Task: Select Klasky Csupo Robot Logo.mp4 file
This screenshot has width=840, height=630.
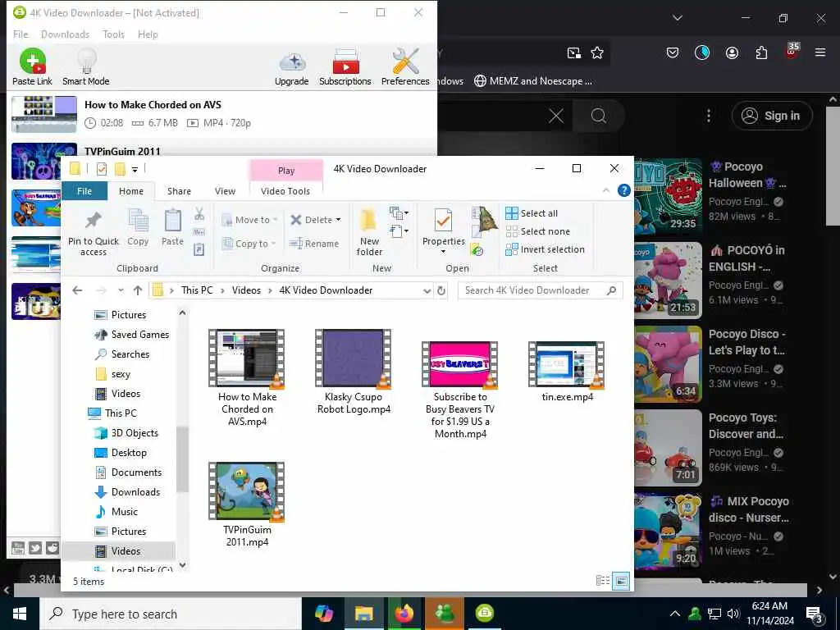Action: click(x=354, y=372)
